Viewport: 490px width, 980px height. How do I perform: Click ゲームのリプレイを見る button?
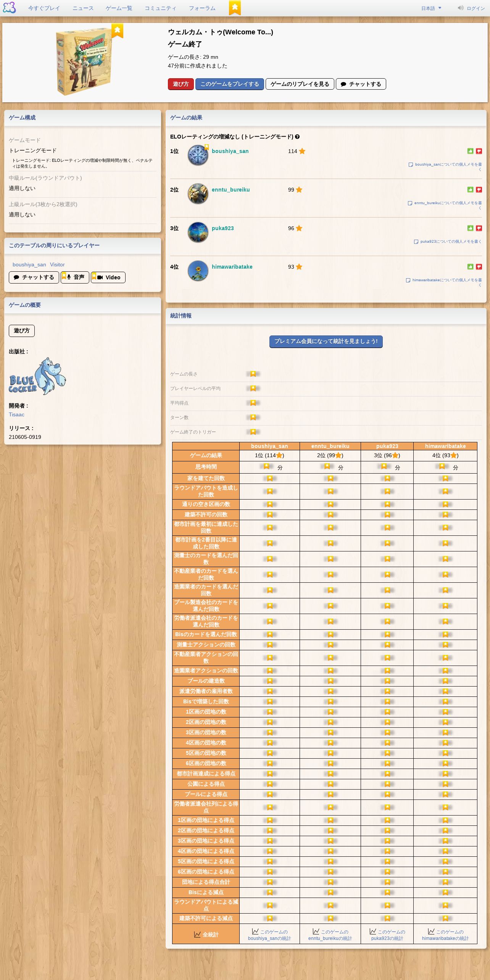coord(300,84)
